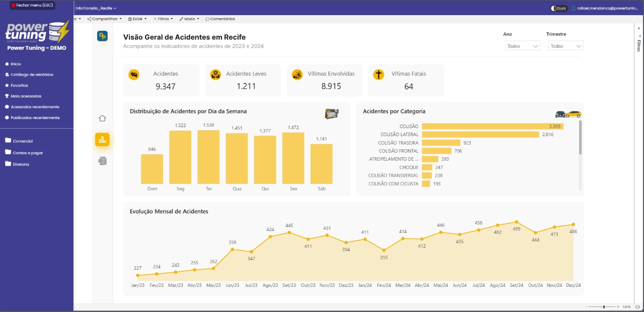Open the Compartilhar menu

[104, 19]
